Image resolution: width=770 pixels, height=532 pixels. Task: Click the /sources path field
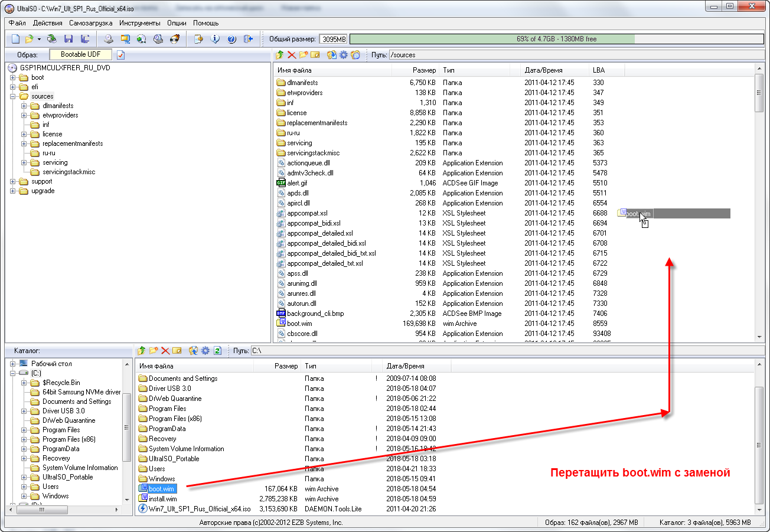coord(575,55)
